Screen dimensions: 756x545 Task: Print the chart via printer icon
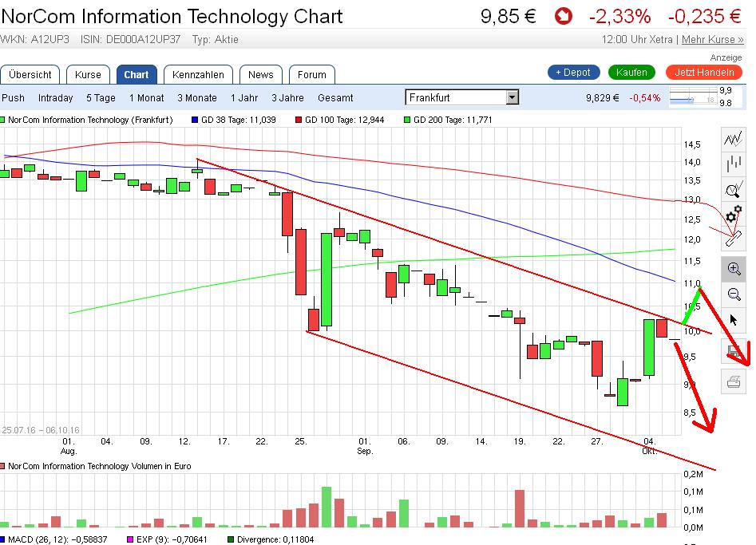(734, 382)
